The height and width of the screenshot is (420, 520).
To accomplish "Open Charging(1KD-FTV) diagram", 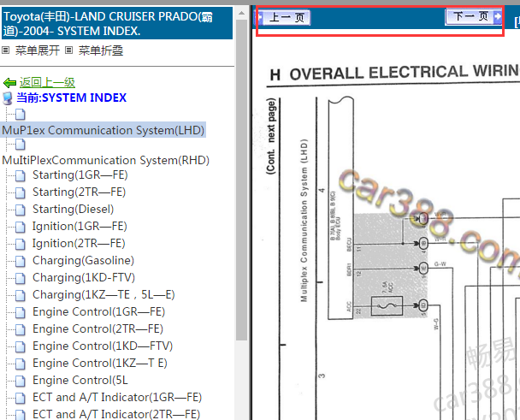I will tap(84, 278).
